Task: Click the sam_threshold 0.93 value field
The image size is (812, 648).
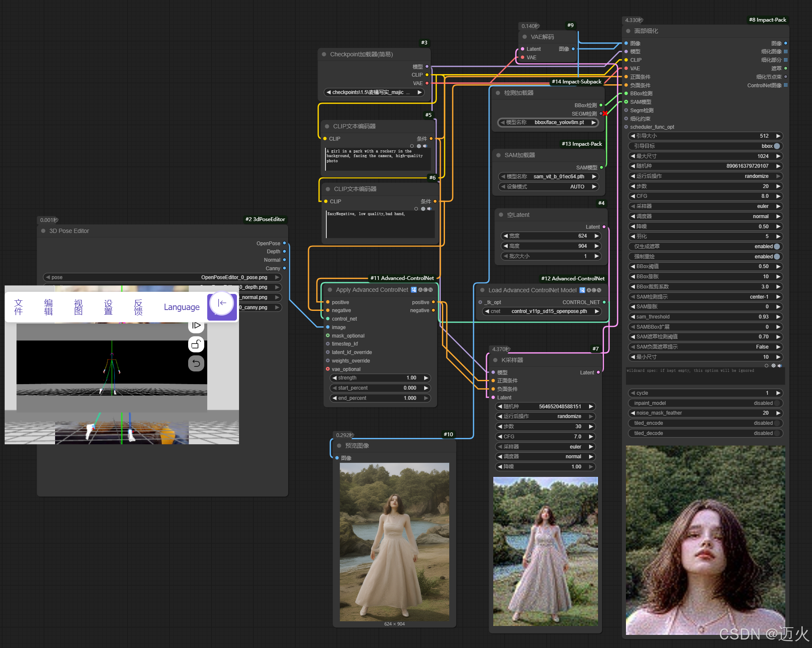Action: pyautogui.click(x=705, y=317)
